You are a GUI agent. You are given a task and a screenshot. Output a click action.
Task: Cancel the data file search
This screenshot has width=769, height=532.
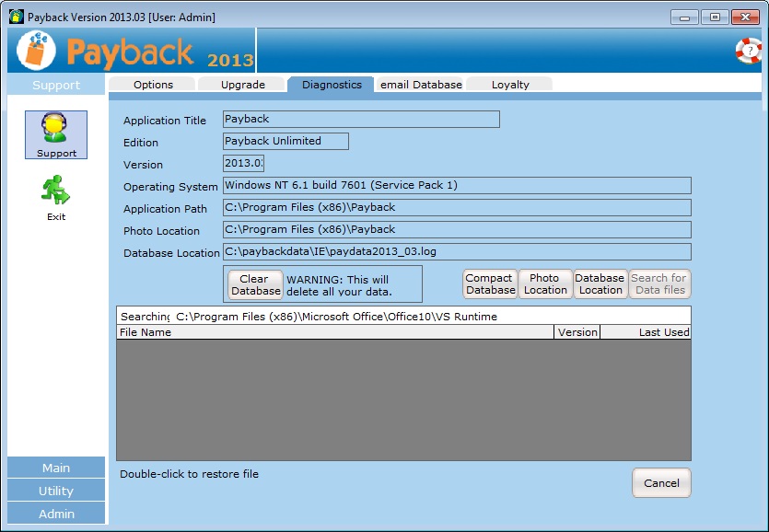(x=660, y=482)
